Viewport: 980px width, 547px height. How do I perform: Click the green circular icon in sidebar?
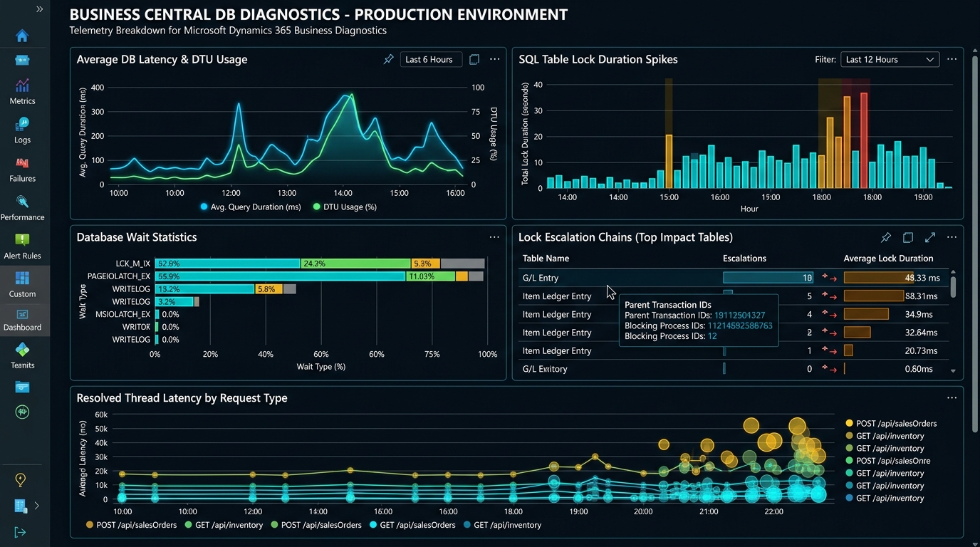tap(22, 412)
